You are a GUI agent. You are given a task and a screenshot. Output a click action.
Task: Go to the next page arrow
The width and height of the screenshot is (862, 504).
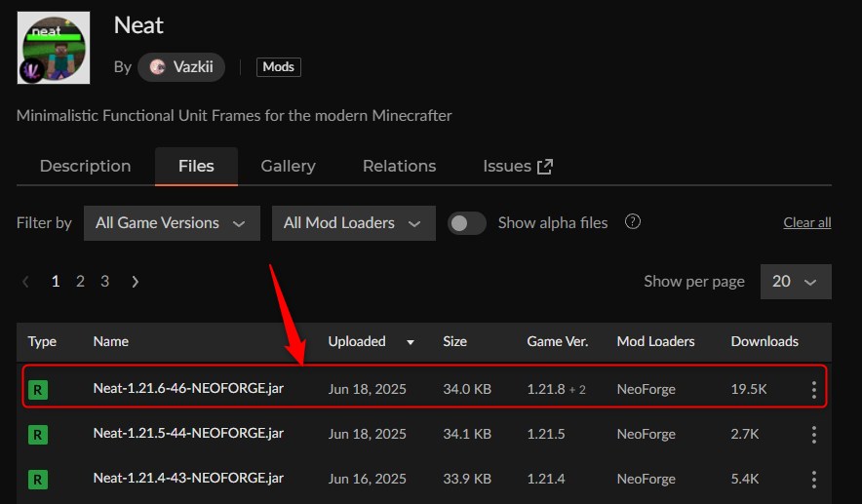tap(135, 282)
